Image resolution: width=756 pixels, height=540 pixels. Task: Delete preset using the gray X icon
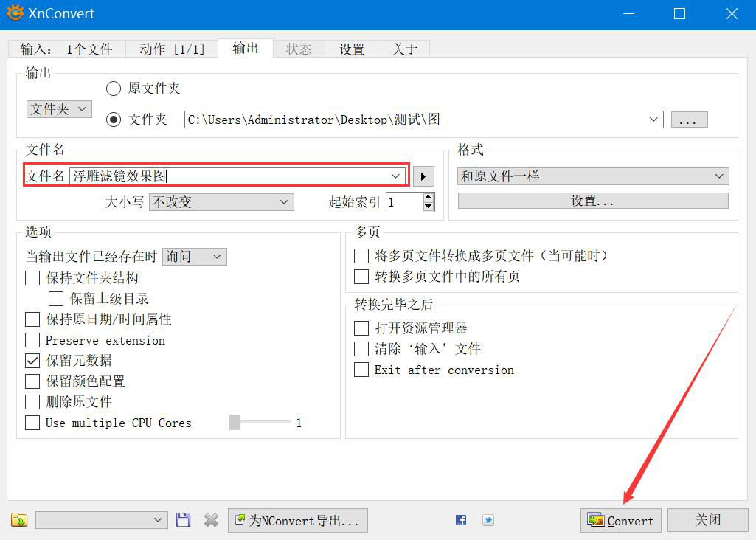pyautogui.click(x=211, y=520)
